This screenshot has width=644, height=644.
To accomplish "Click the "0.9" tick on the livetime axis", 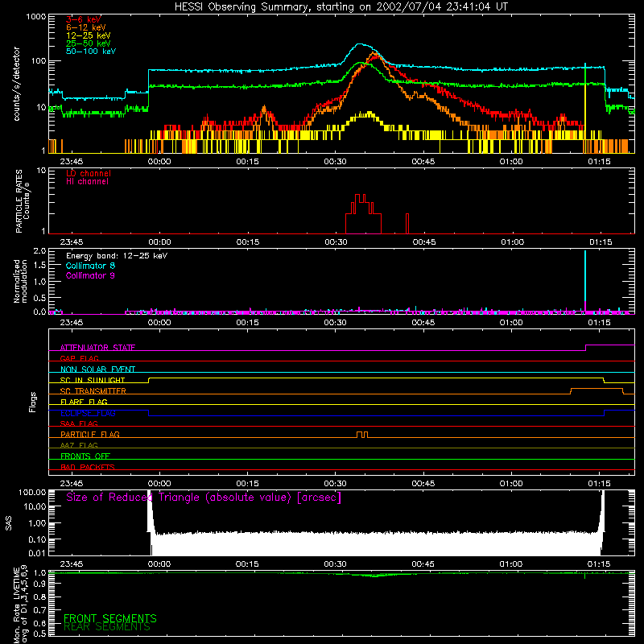I will (x=39, y=584).
